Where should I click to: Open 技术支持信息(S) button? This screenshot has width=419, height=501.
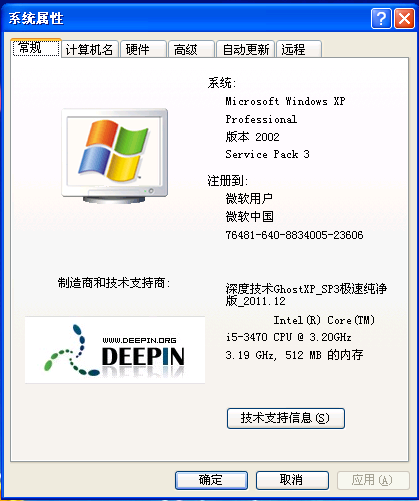[286, 418]
